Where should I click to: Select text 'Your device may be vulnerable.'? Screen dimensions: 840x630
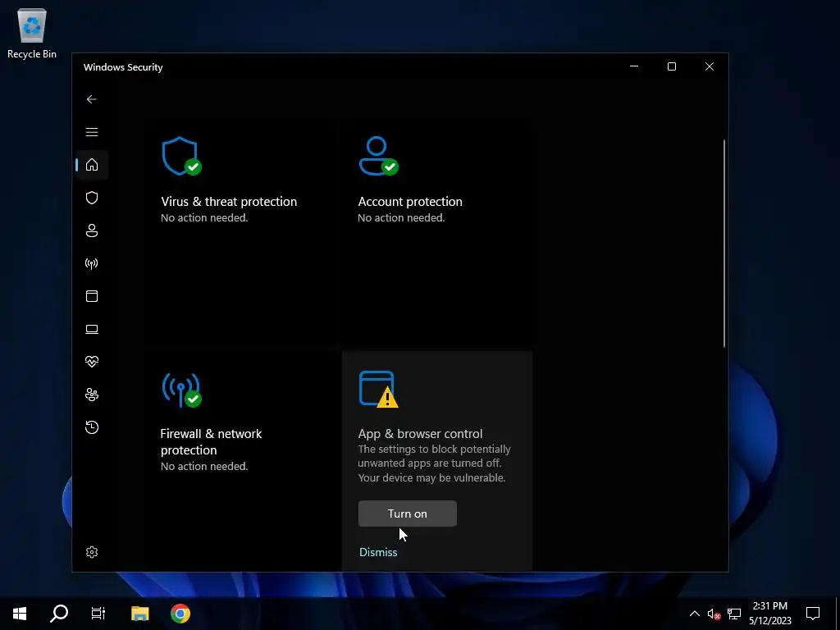431,478
